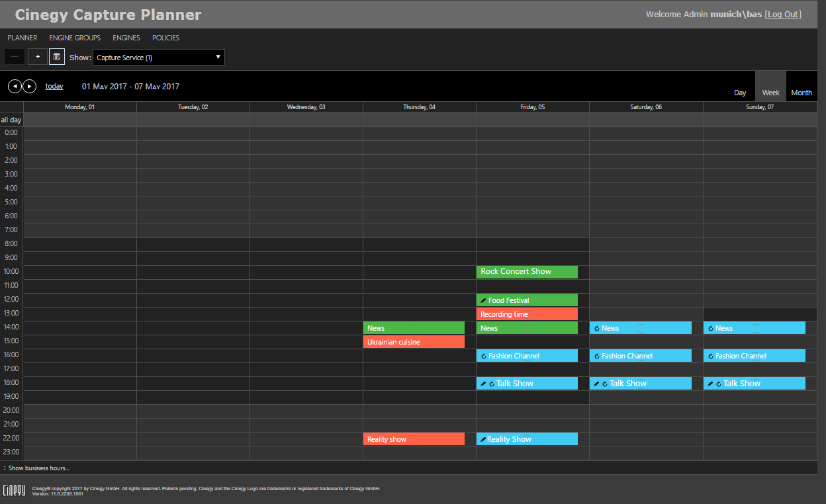Viewport: 826px width, 504px height.
Task: Click the Monday, 01 column header
Action: point(80,106)
